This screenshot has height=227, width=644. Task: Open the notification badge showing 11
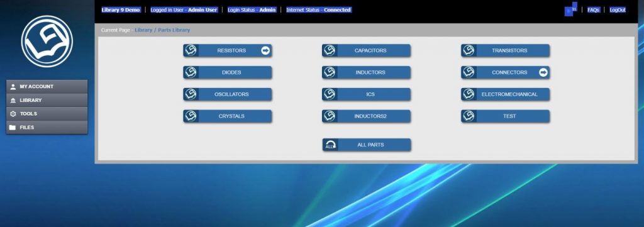click(571, 9)
